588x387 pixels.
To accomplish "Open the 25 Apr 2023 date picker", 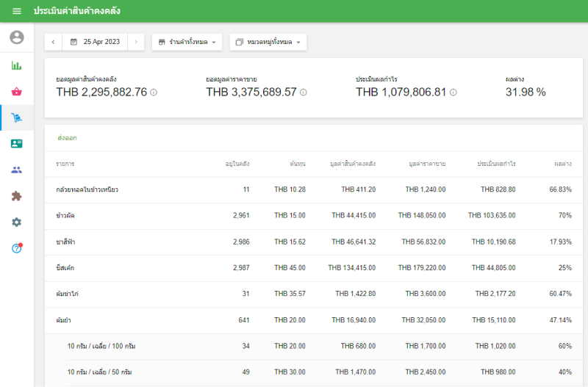I will 95,42.
